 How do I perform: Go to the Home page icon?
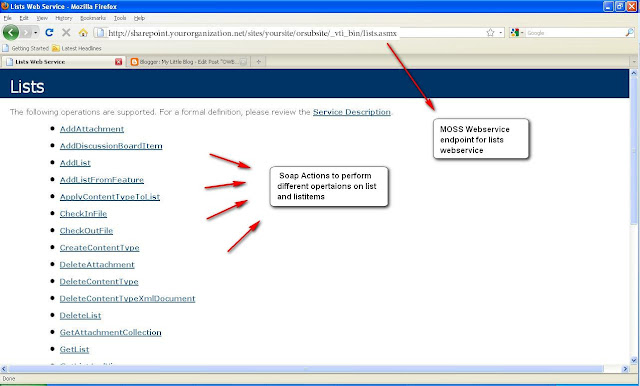[83, 33]
